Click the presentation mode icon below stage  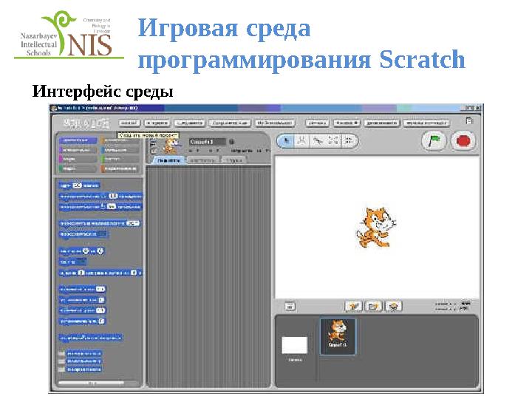290,307
